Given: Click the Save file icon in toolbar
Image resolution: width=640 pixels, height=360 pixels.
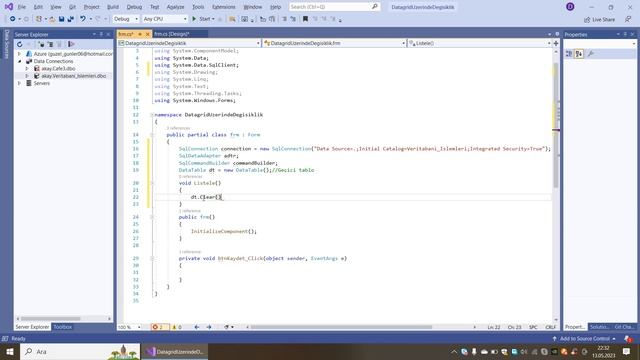Looking at the screenshot, I should (62, 19).
